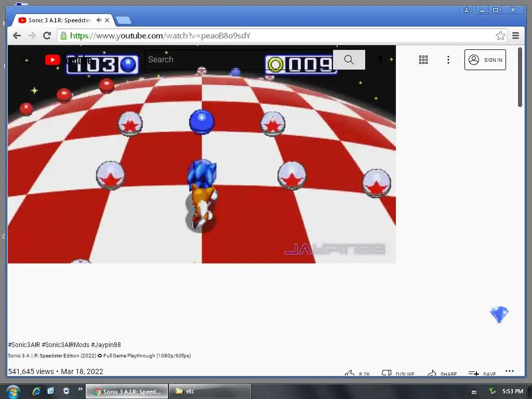Open YouTube settings three-dot menu
The width and height of the screenshot is (532, 399).
(x=448, y=60)
